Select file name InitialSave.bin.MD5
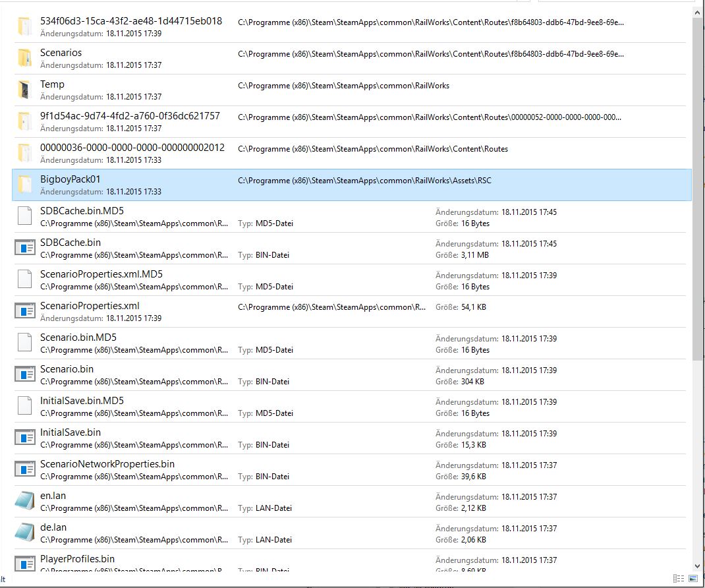The height and width of the screenshot is (588, 705). [82, 400]
